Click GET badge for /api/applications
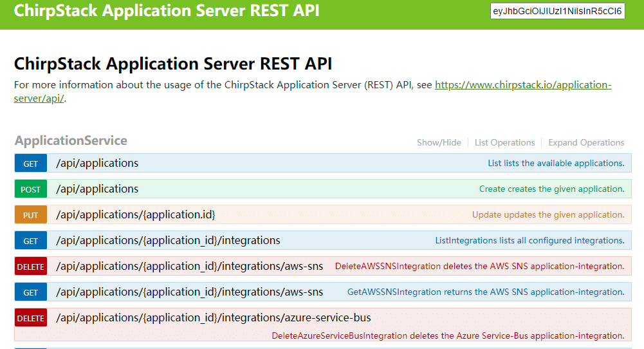 [31, 163]
